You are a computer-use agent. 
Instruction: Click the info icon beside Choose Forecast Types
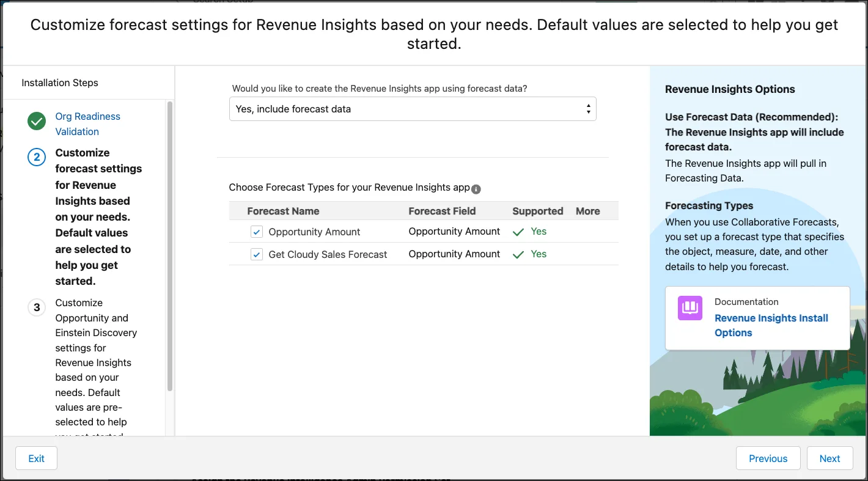[476, 189]
